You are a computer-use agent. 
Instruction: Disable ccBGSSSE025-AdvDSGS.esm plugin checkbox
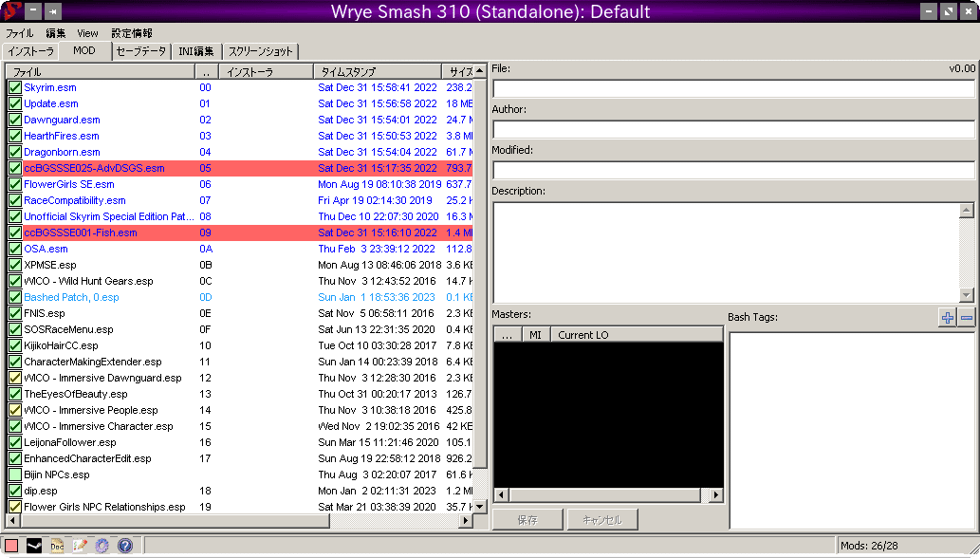click(15, 168)
